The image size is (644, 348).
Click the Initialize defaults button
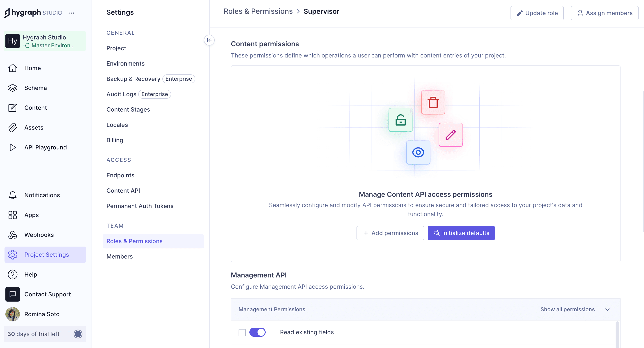point(461,233)
